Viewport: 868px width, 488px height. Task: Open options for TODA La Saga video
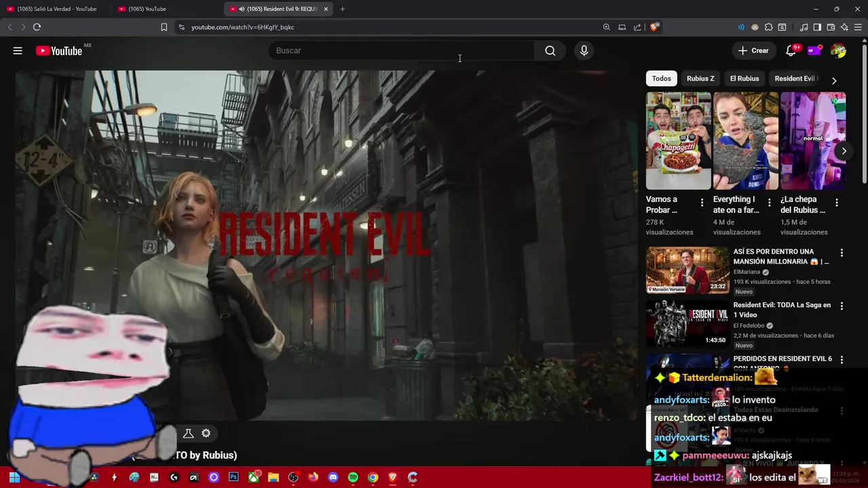click(842, 306)
